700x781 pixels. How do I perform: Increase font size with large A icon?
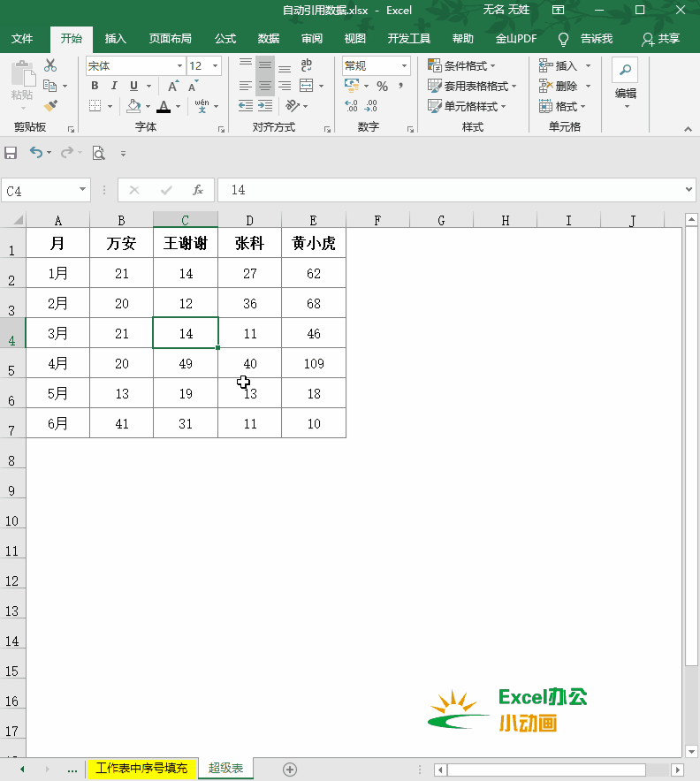click(x=173, y=86)
